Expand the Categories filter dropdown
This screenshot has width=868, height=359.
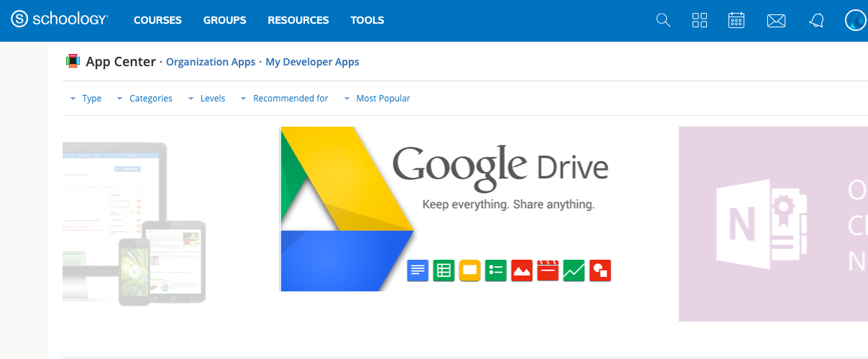pyautogui.click(x=144, y=99)
